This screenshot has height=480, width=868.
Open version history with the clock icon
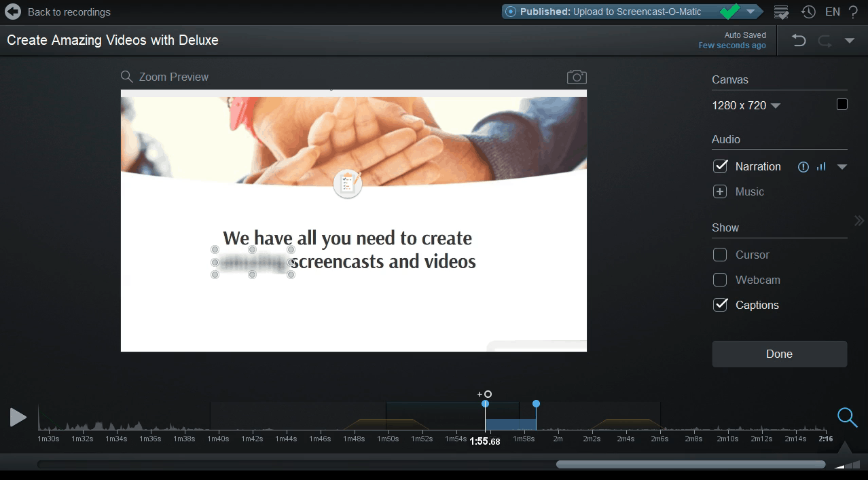pos(808,12)
